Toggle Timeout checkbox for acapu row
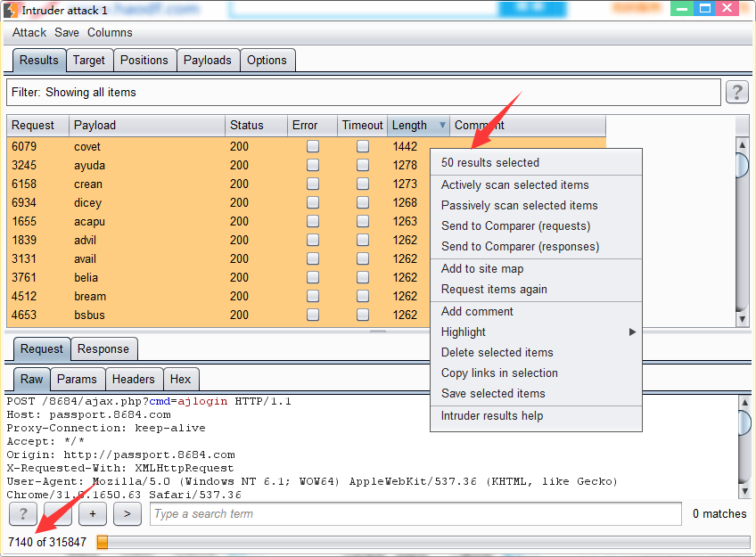 363,221
